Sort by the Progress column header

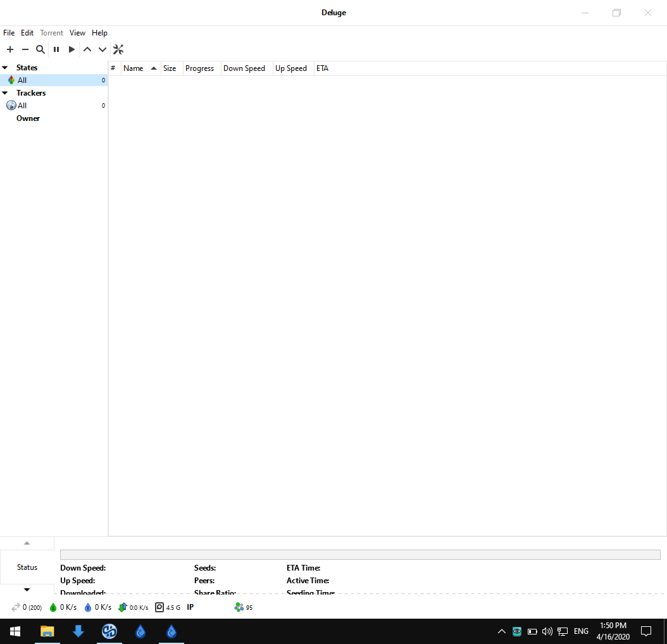point(202,68)
